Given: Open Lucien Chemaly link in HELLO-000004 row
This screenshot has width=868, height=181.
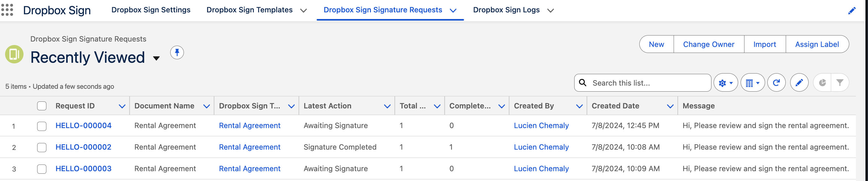Looking at the screenshot, I should 541,126.
